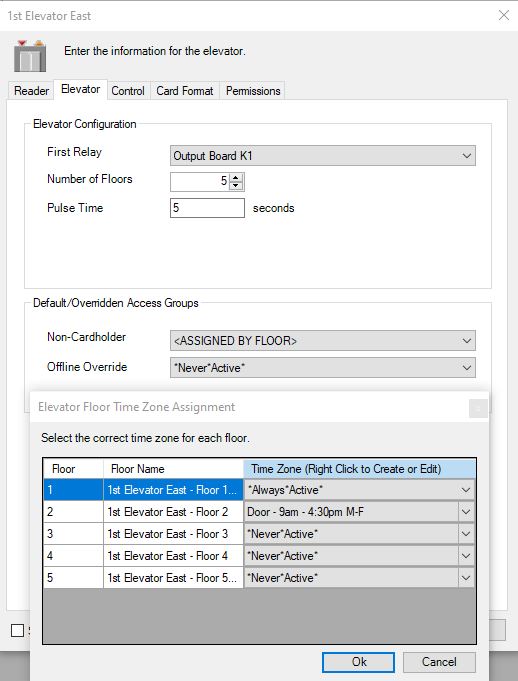Open Floor 5 time zone dropdown arrow
The image size is (518, 681).
(x=466, y=578)
